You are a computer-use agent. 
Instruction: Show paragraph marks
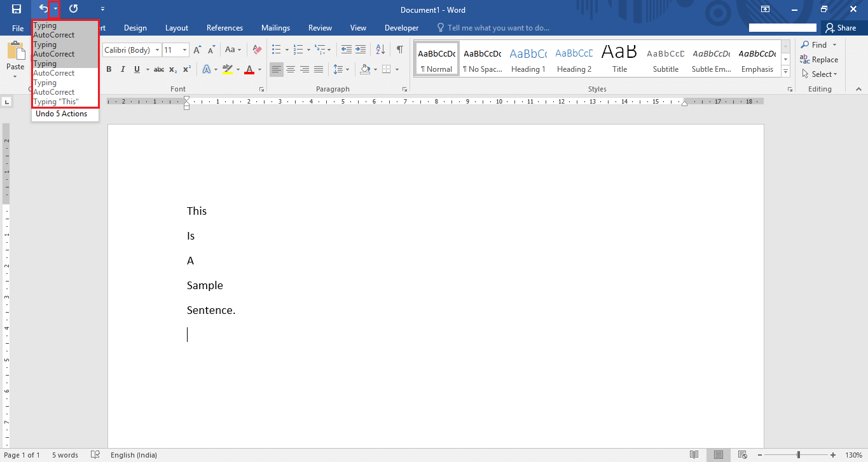click(399, 49)
